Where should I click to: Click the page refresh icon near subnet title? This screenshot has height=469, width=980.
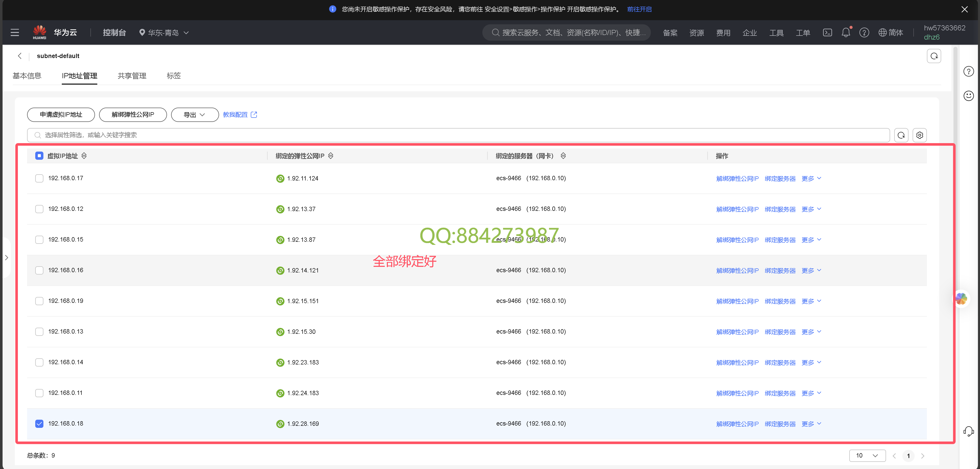tap(934, 56)
